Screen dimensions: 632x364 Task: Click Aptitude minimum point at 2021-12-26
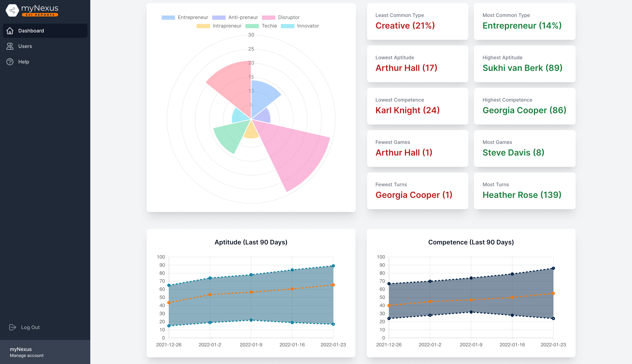click(x=169, y=326)
